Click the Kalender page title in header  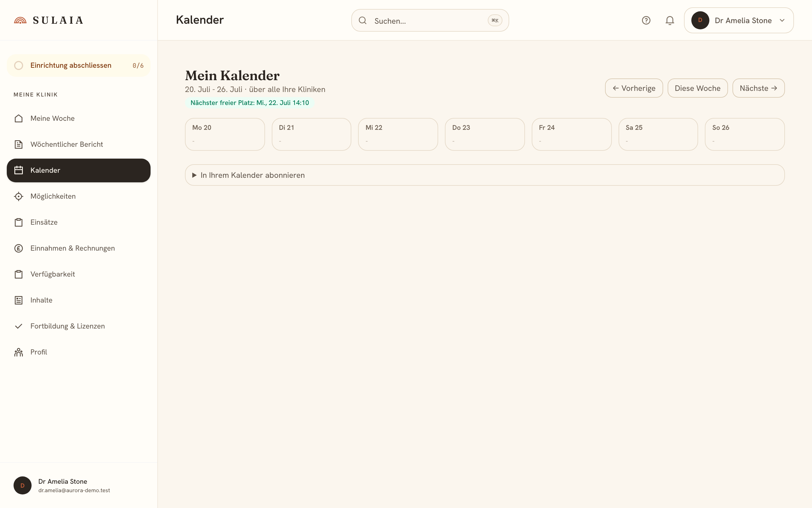click(x=200, y=20)
